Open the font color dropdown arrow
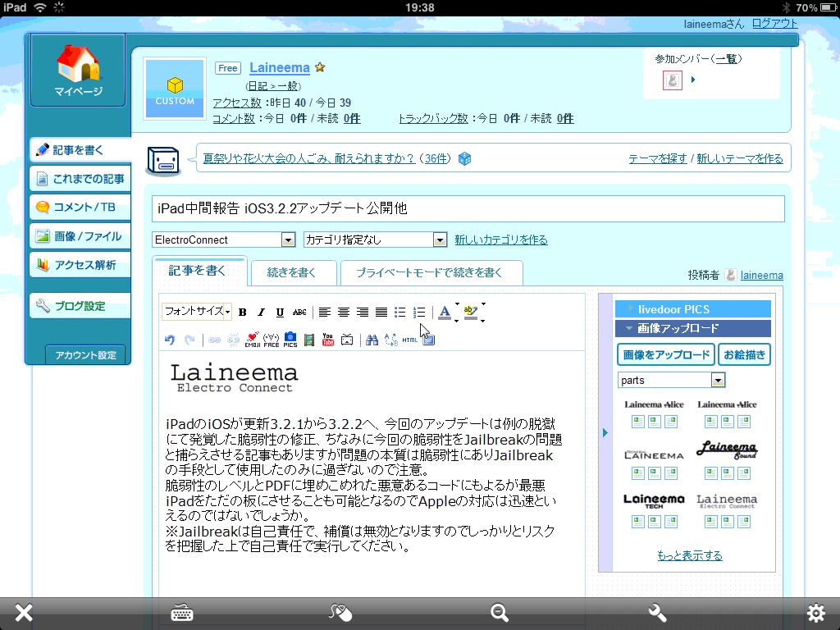The width and height of the screenshot is (840, 630). [456, 313]
